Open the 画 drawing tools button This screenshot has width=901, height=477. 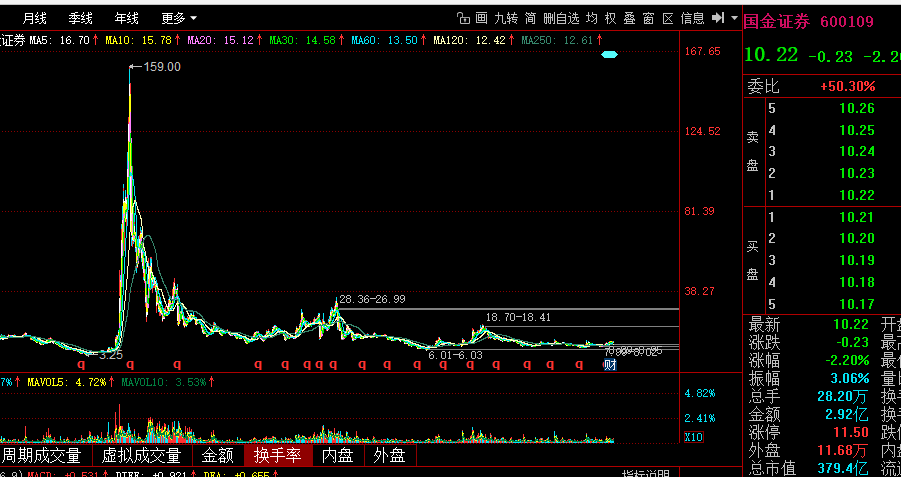click(482, 18)
